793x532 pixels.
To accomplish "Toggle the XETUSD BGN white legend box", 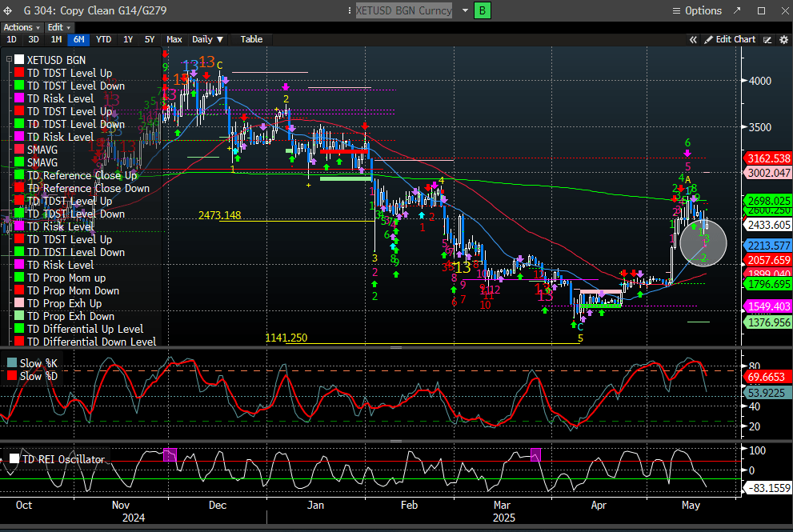I will (x=19, y=60).
